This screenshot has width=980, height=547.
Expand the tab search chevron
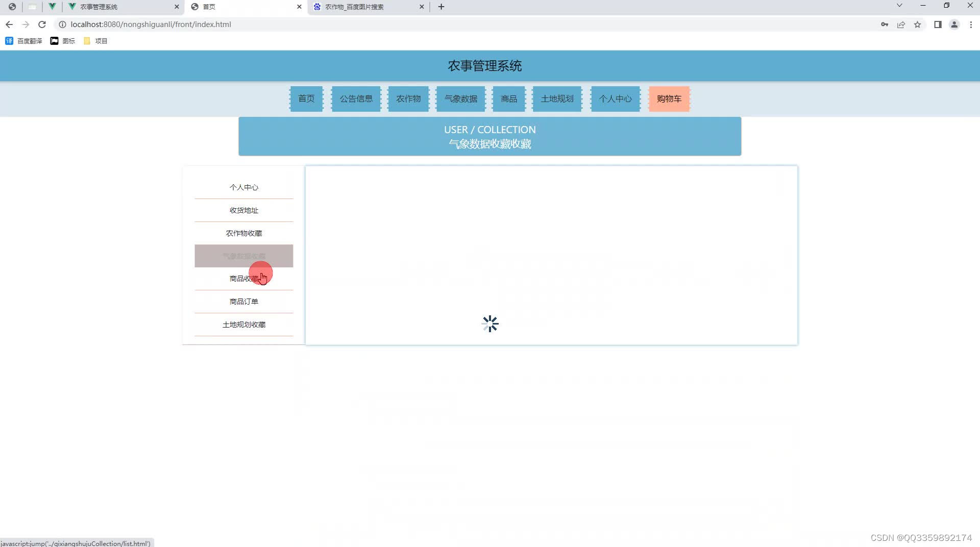point(899,6)
